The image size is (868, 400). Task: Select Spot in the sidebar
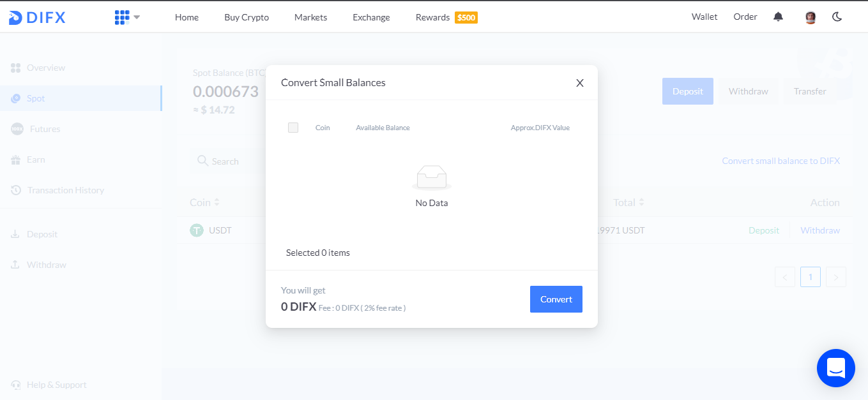(81, 98)
